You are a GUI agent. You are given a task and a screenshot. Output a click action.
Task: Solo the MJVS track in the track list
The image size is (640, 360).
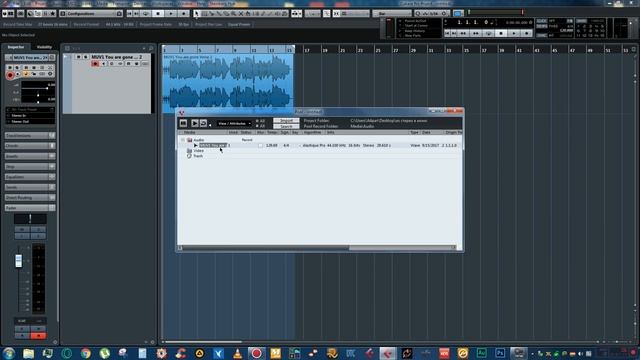point(85,57)
